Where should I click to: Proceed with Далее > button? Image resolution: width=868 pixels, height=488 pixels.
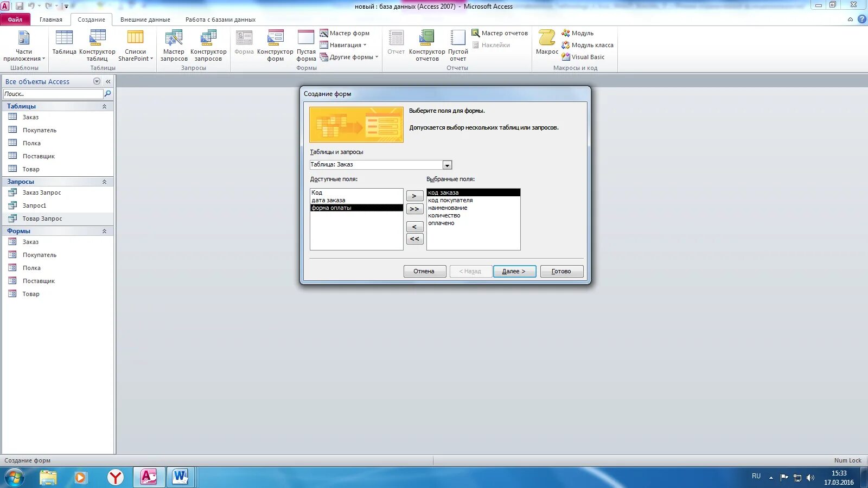(x=514, y=271)
